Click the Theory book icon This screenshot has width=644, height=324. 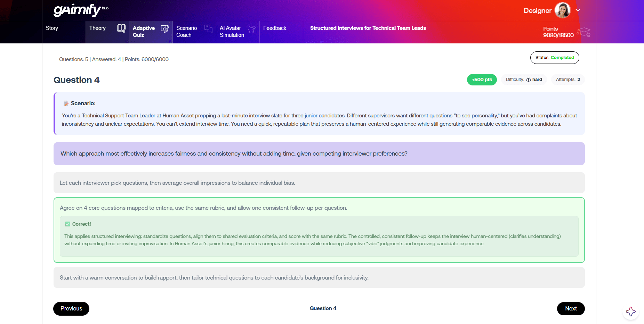tap(121, 29)
